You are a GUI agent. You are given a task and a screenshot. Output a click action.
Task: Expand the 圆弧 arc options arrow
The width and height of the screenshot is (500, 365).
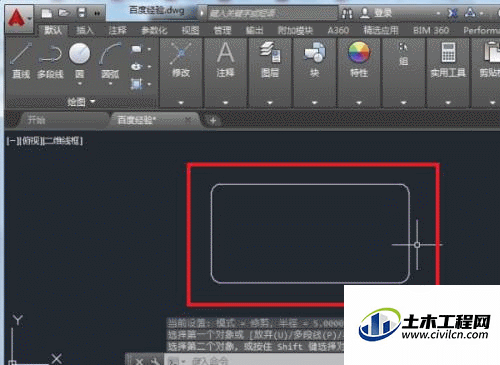pyautogui.click(x=110, y=84)
